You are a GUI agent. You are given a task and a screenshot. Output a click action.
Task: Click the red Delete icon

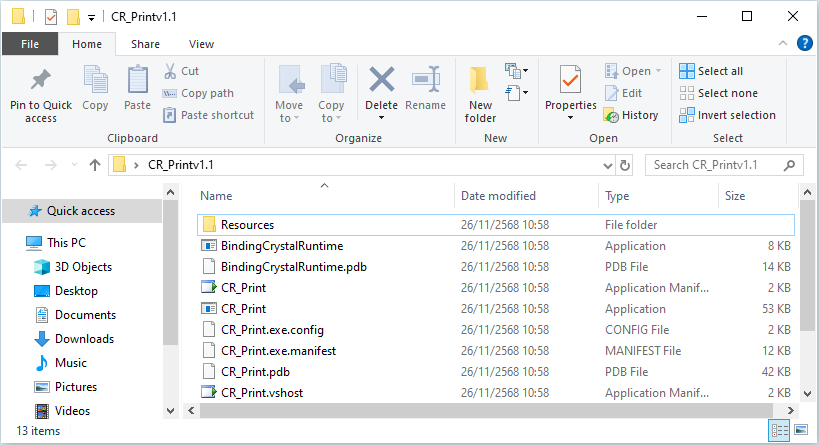point(381,80)
